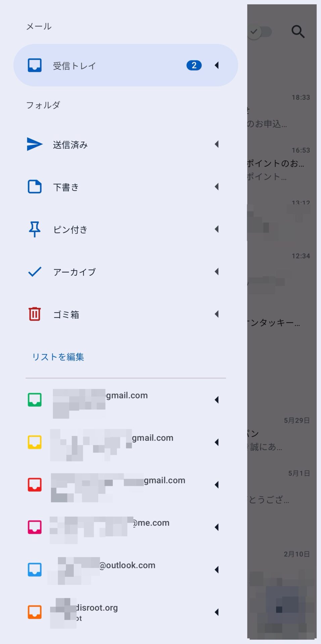Expand the 受信トレイ arrow

coord(217,65)
